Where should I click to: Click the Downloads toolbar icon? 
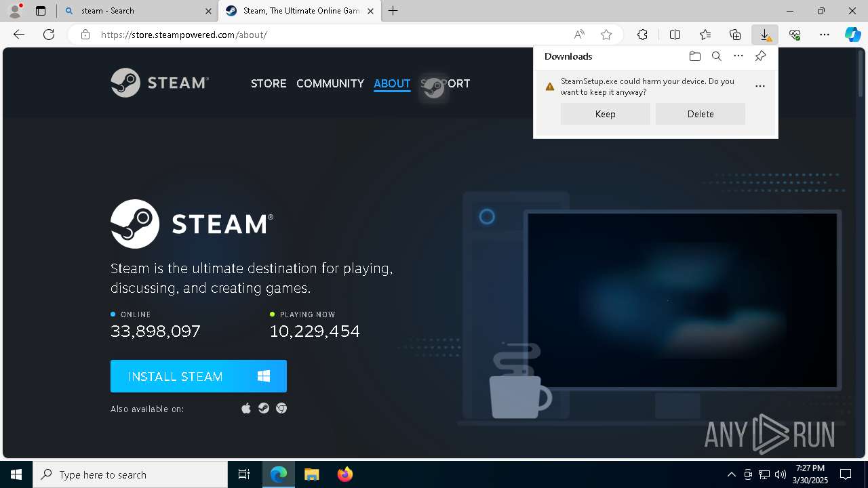[x=765, y=35]
